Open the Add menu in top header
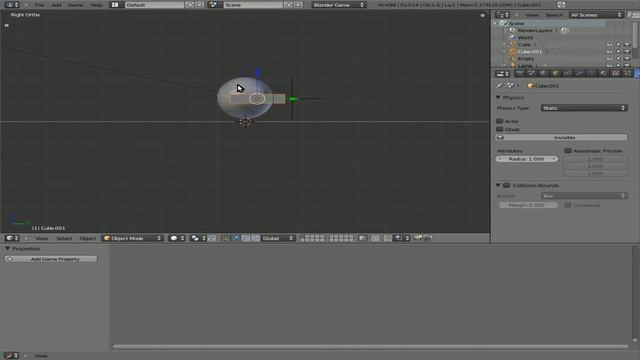This screenshot has height=360, width=640. point(56,5)
